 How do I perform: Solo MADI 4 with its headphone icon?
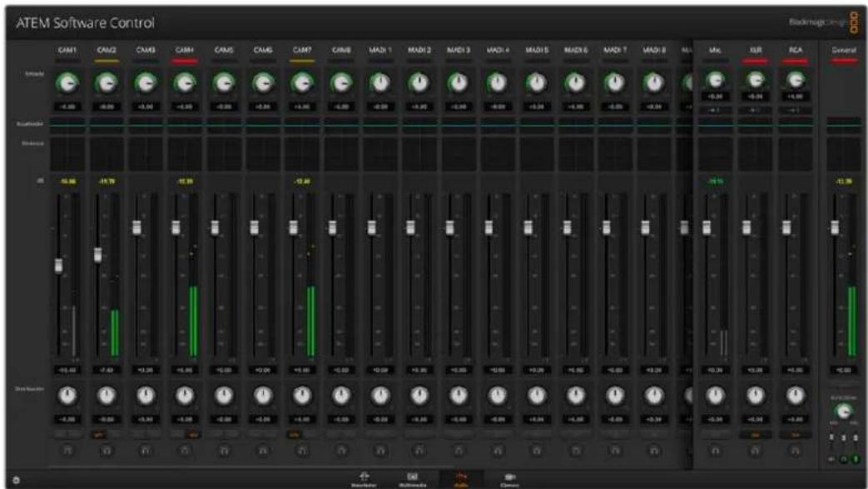pyautogui.click(x=498, y=451)
